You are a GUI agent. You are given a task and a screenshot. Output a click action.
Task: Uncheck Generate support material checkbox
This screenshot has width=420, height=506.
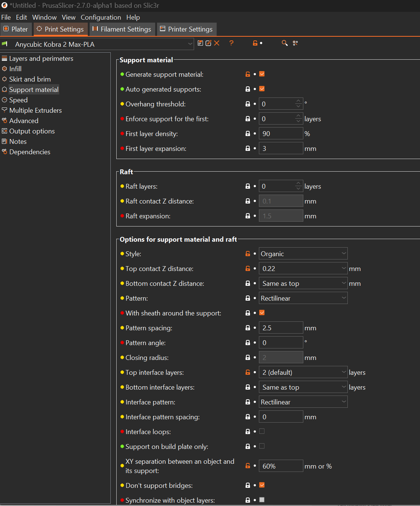pyautogui.click(x=262, y=74)
